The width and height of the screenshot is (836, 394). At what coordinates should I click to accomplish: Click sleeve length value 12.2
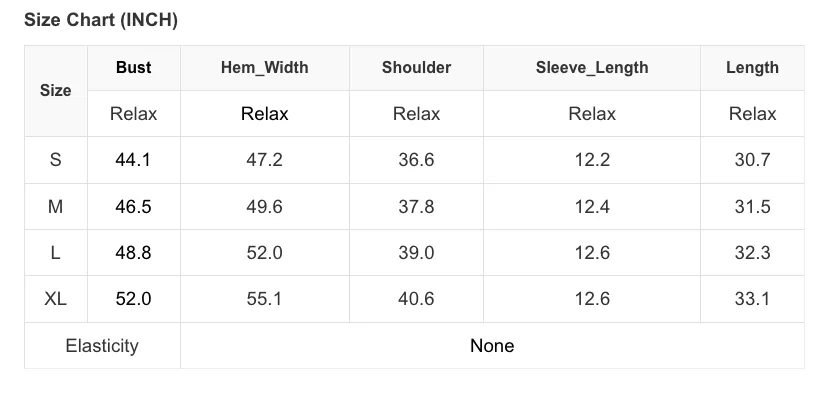tap(592, 160)
